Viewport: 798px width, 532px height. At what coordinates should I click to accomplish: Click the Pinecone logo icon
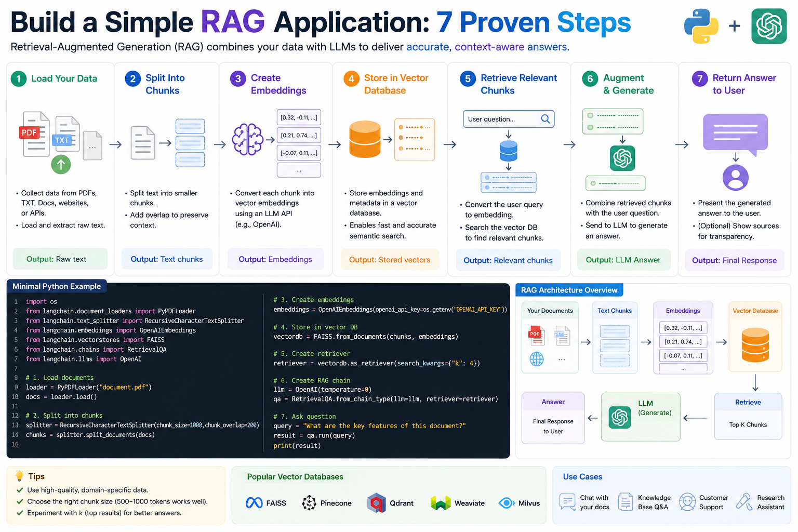309,503
